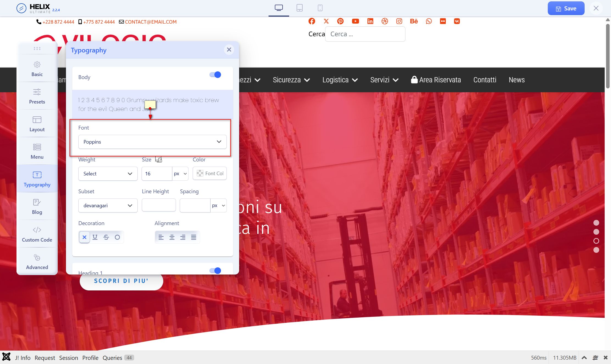The image size is (611, 364).
Task: Click the center text alignment icon
Action: pyautogui.click(x=172, y=237)
